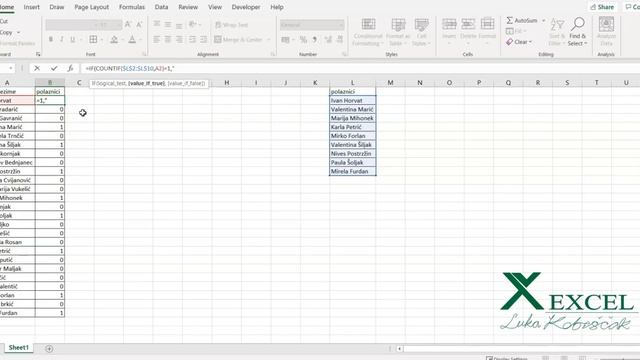
Task: Toggle Italic formatting
Action: click(62, 40)
